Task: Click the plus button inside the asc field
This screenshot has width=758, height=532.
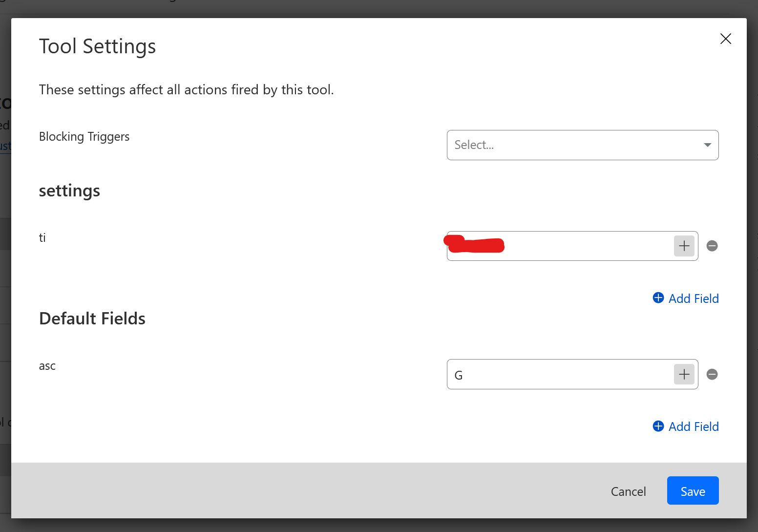Action: click(684, 375)
